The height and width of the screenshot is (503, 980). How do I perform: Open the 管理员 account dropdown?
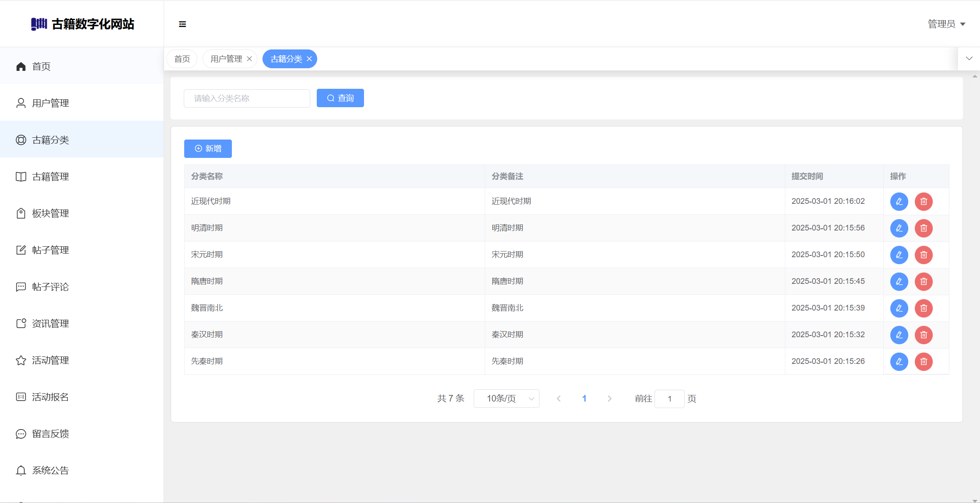point(946,24)
